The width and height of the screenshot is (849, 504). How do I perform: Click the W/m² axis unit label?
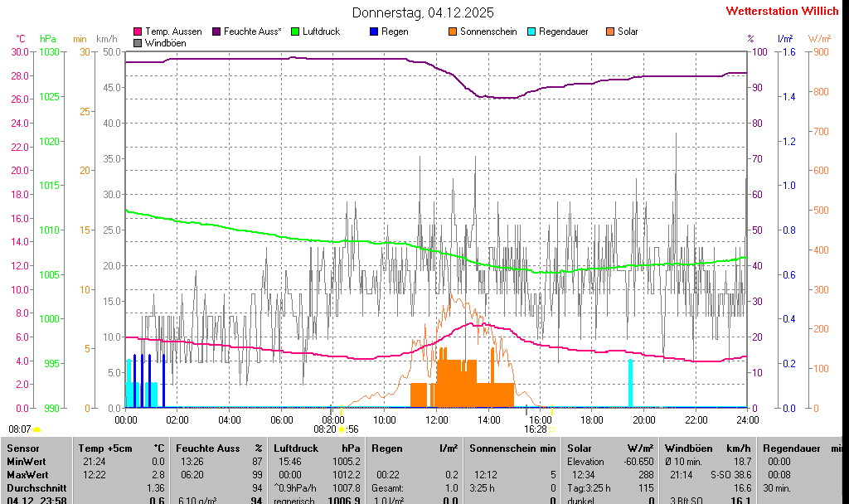click(819, 39)
